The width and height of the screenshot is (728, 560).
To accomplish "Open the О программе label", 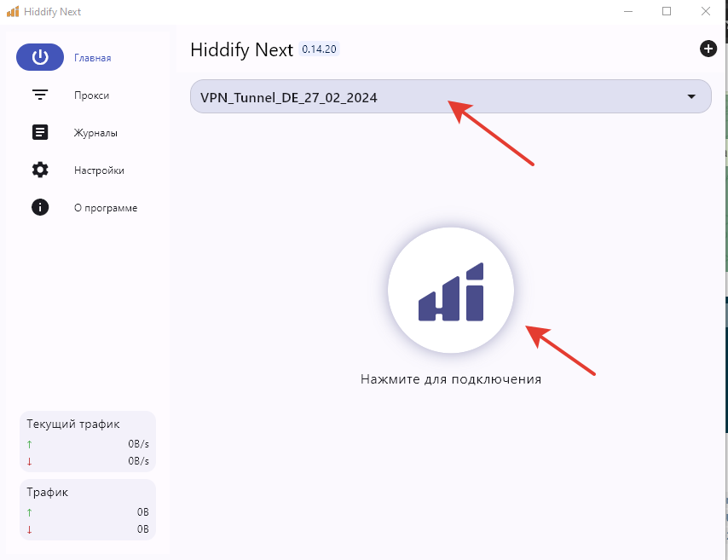I will click(x=106, y=208).
